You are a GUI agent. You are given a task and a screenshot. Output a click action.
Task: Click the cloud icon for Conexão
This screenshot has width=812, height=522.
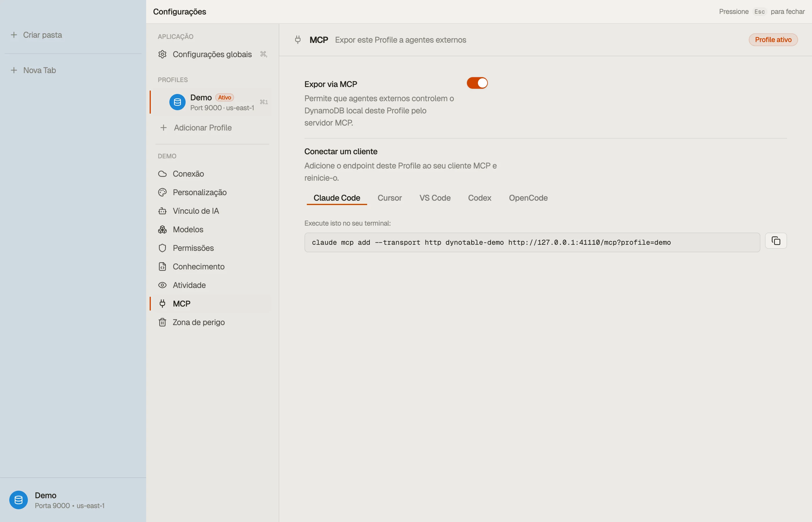[x=162, y=174]
